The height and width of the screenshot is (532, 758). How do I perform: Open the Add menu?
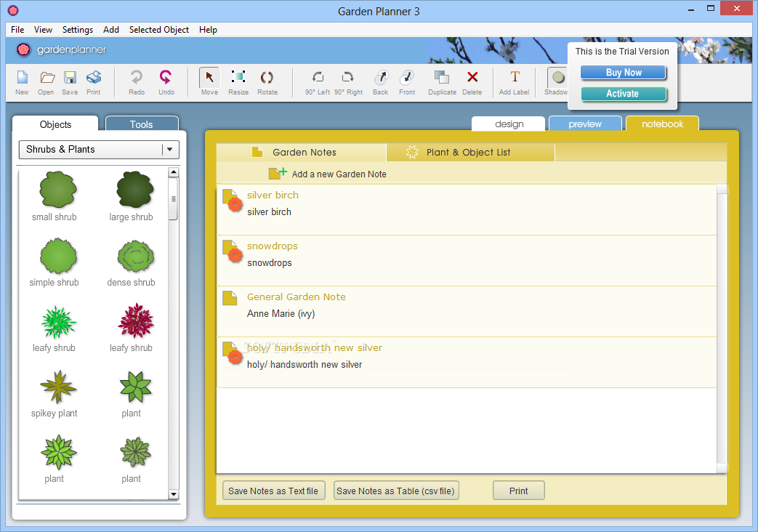coord(110,30)
